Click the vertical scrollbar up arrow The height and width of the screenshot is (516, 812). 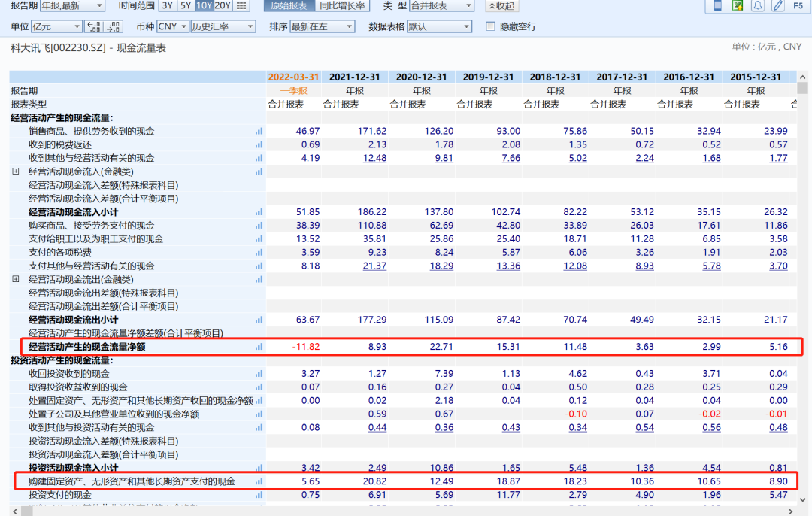802,77
